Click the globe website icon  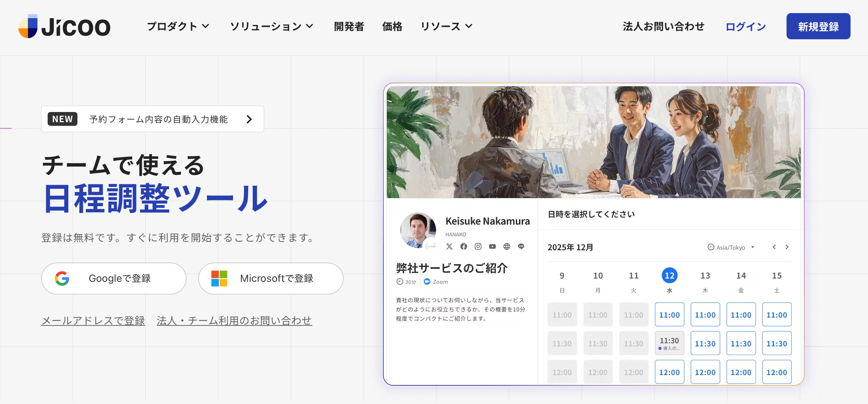pyautogui.click(x=507, y=247)
